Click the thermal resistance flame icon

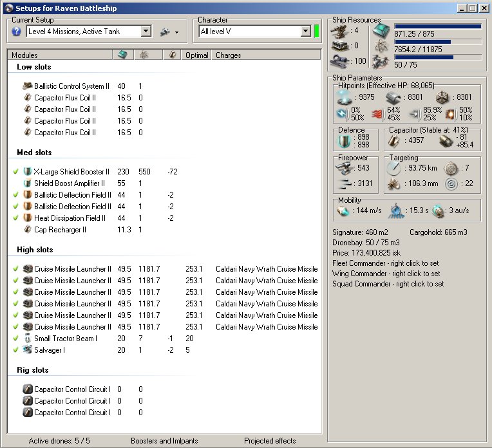[377, 114]
